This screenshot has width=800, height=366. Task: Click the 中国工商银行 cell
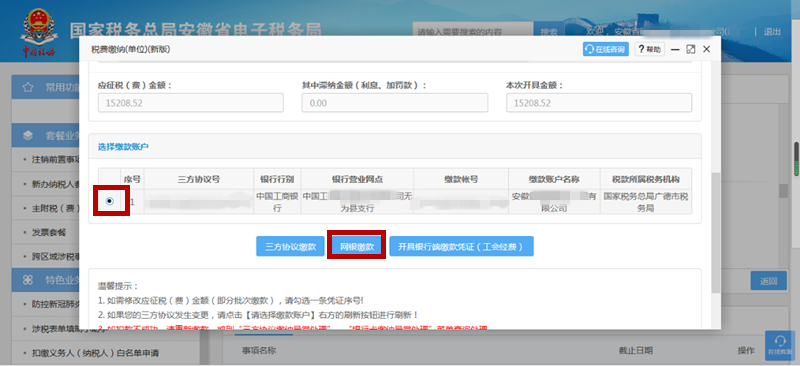point(277,202)
